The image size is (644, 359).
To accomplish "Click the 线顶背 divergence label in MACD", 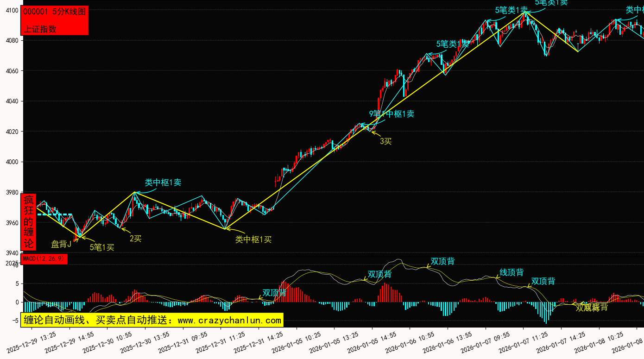I will pos(511,272).
